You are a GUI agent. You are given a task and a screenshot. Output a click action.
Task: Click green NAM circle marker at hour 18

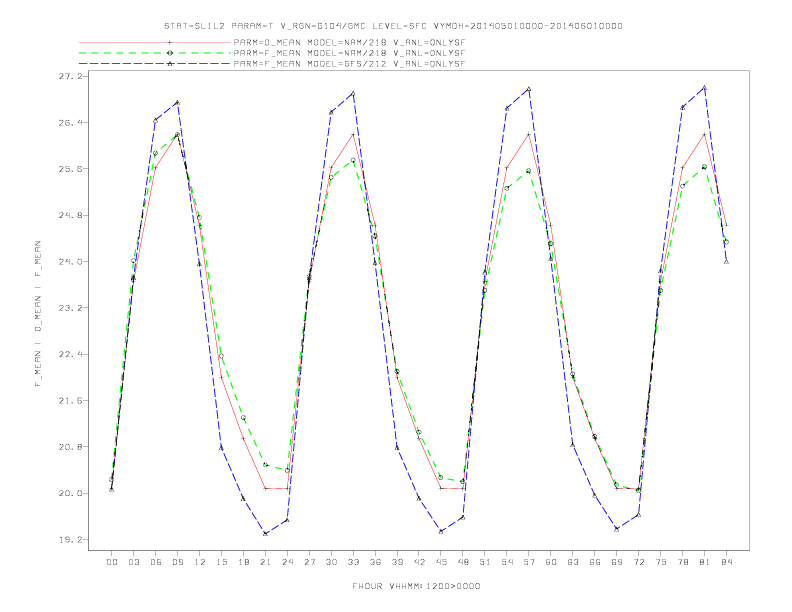pos(243,418)
